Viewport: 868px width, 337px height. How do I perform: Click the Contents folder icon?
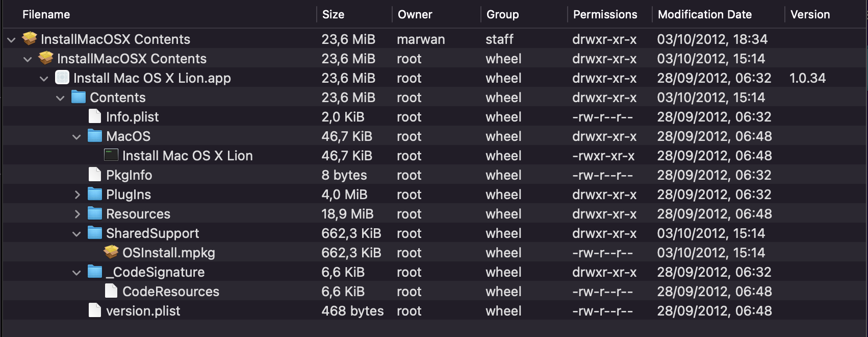[x=79, y=97]
